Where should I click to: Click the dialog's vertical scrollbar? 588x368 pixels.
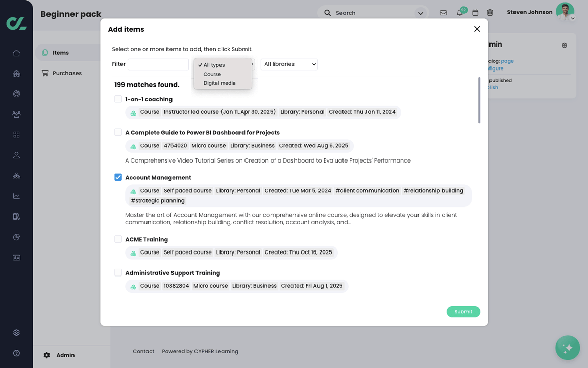479,100
